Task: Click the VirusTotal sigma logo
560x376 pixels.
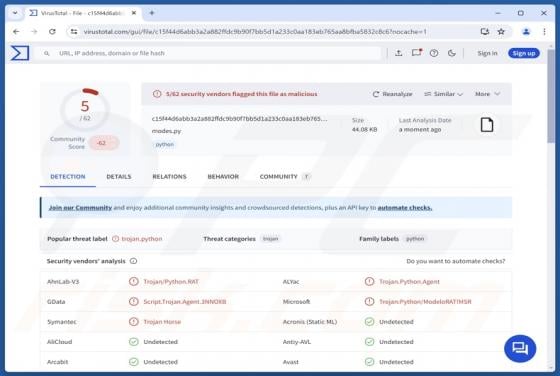Action: [x=19, y=53]
